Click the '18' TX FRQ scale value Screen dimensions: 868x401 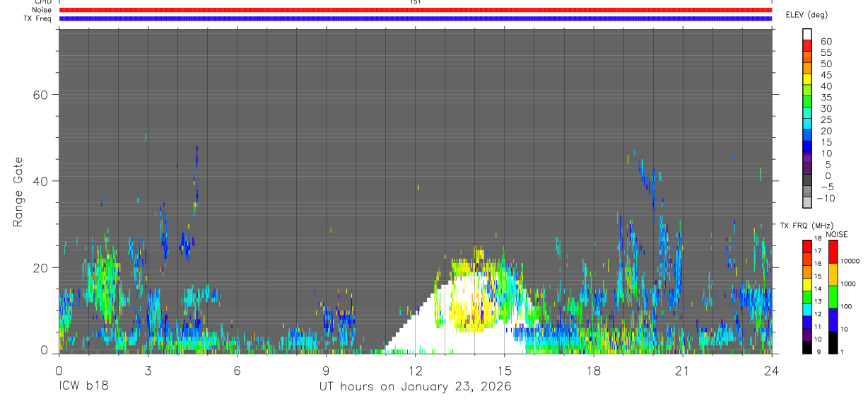(x=819, y=239)
